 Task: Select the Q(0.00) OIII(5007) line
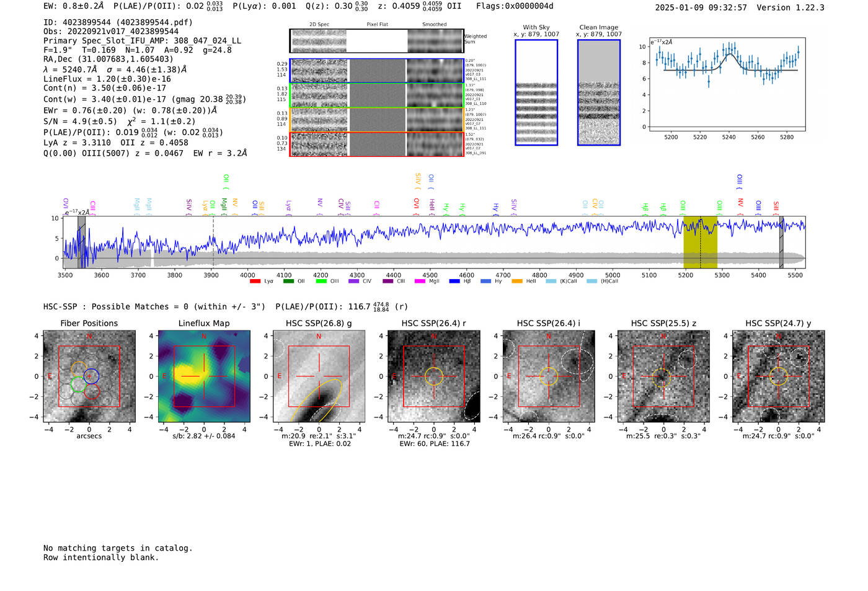pyautogui.click(x=145, y=153)
